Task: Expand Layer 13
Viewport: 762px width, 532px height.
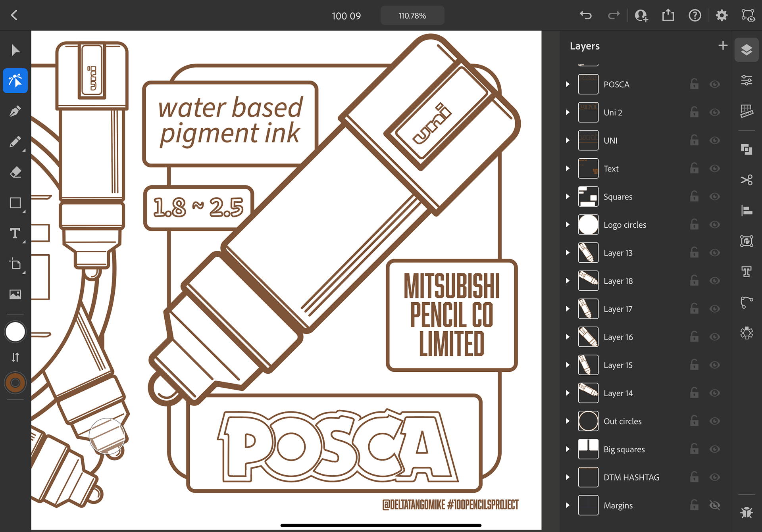Action: (568, 253)
